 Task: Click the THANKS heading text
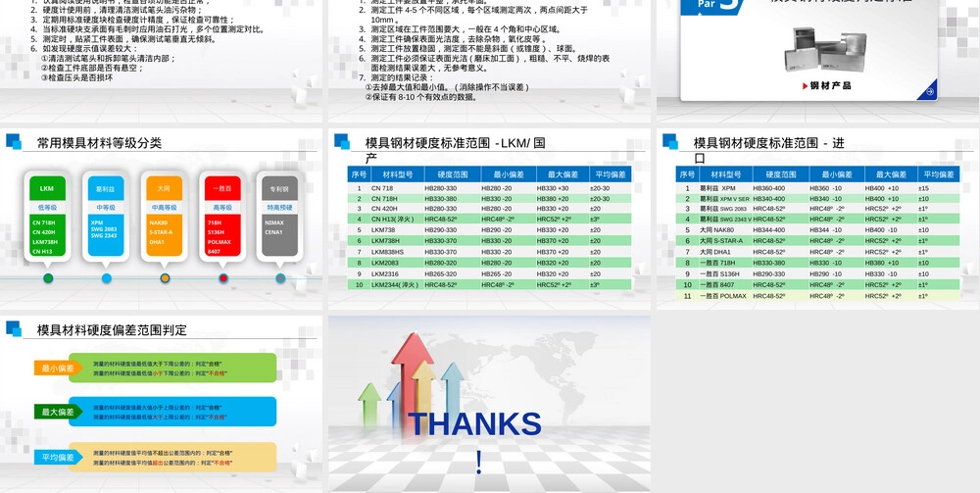(x=475, y=424)
